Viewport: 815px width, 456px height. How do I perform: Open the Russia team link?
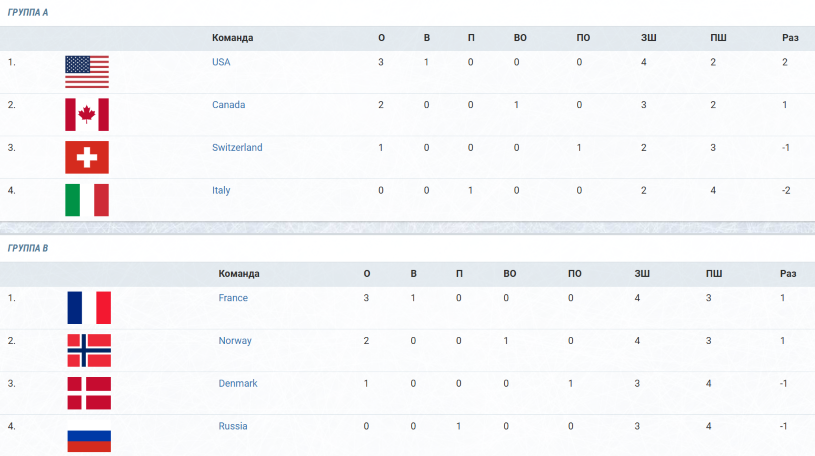click(x=233, y=426)
